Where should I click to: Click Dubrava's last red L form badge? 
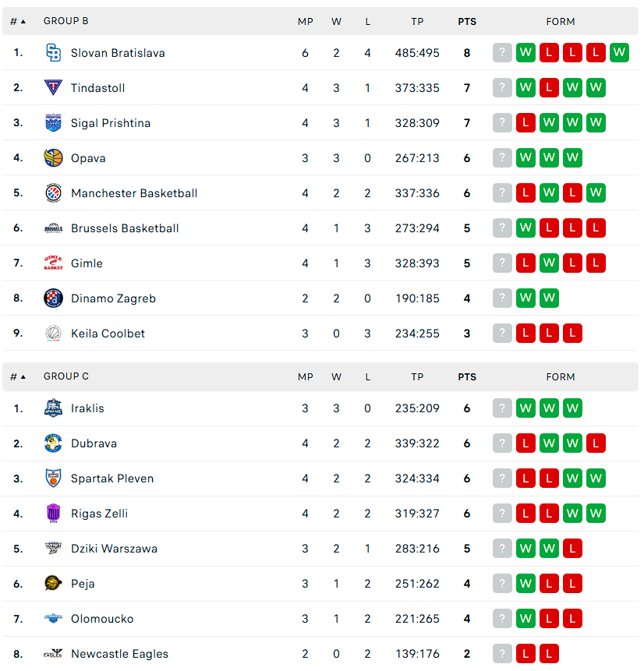596,443
